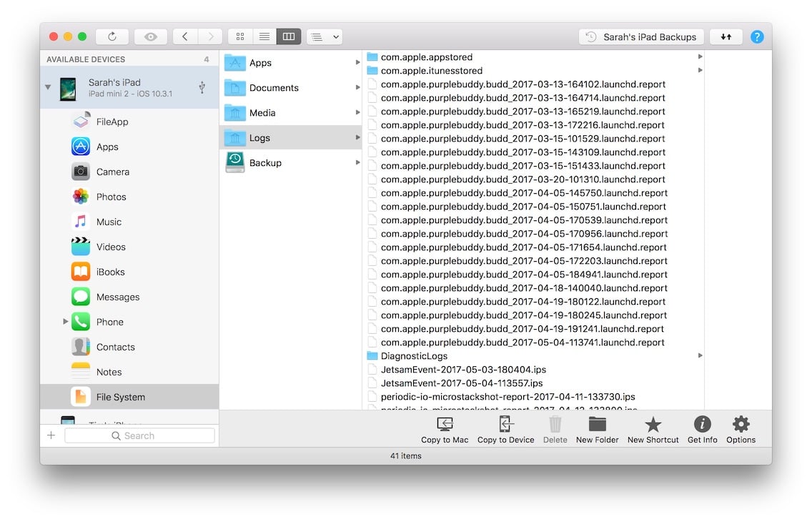Collapse the Sarah's iPad device tree
812x522 pixels.
click(48, 87)
